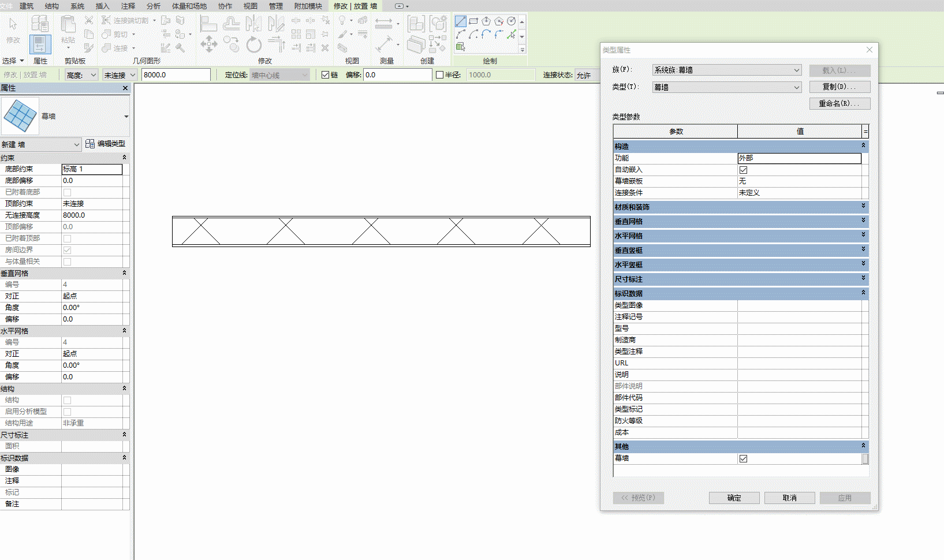The width and height of the screenshot is (944, 560).
Task: Click the 编辑类型 button in Properties panel
Action: click(105, 144)
